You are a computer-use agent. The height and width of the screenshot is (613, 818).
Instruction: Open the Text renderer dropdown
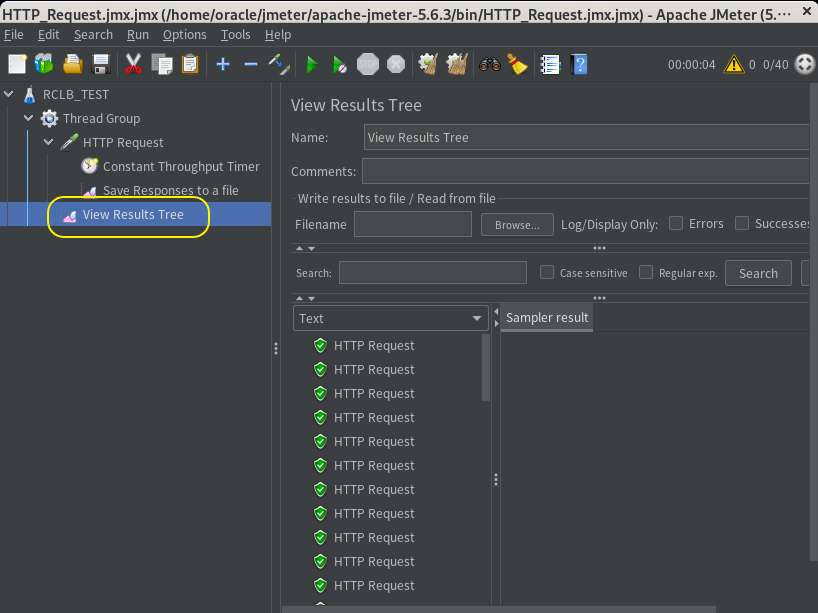390,318
